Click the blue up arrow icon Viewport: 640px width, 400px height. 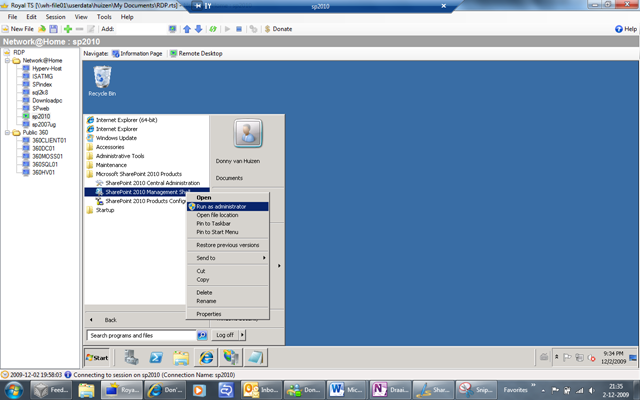coord(187,29)
